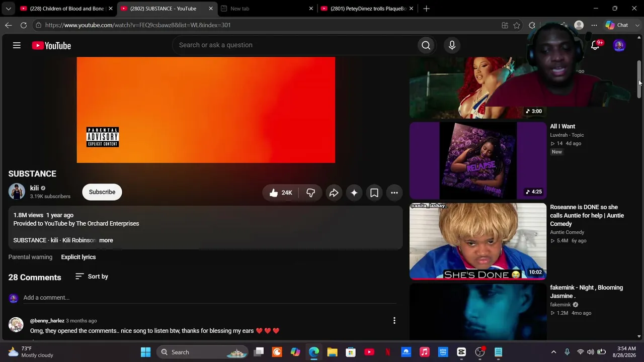
Task: Open 'All I Want' video title
Action: pyautogui.click(x=562, y=126)
